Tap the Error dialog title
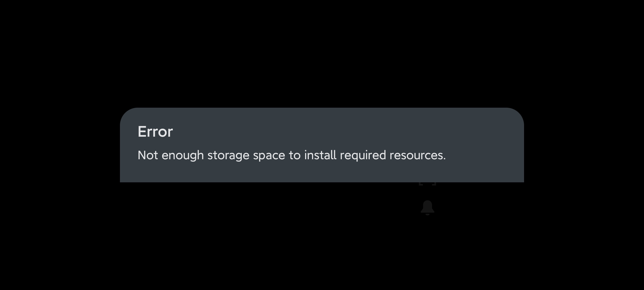The width and height of the screenshot is (644, 290). coord(155,132)
